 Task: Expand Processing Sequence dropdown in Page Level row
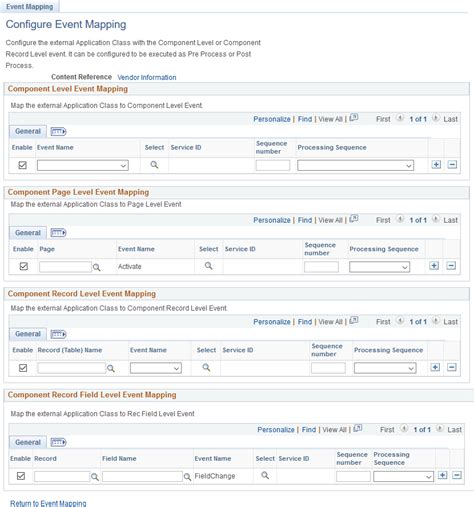coord(379,267)
